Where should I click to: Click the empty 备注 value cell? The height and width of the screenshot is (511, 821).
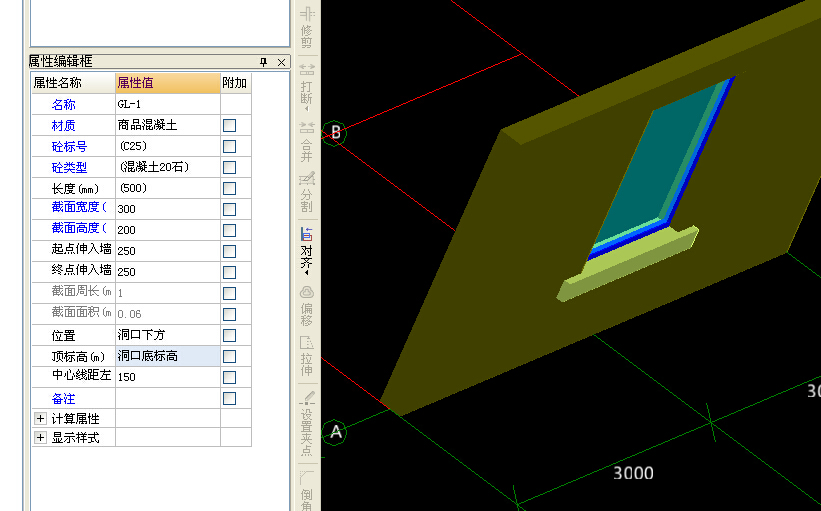(x=168, y=398)
